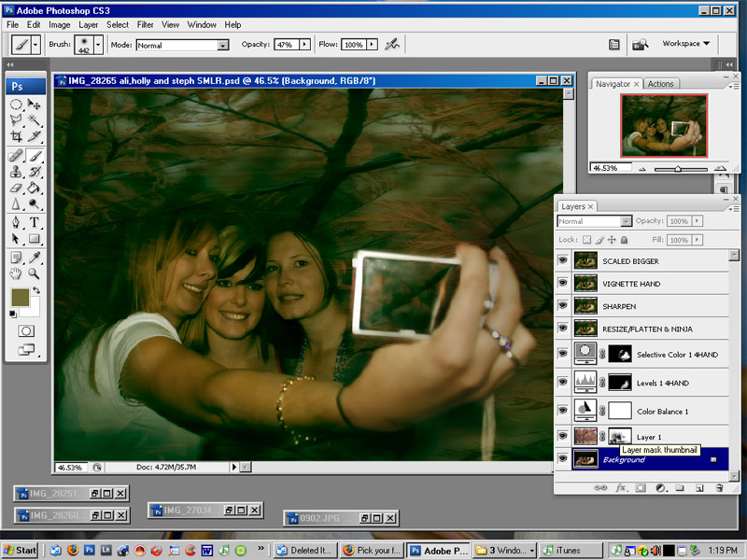Select the Magic Wand tool

tap(34, 119)
